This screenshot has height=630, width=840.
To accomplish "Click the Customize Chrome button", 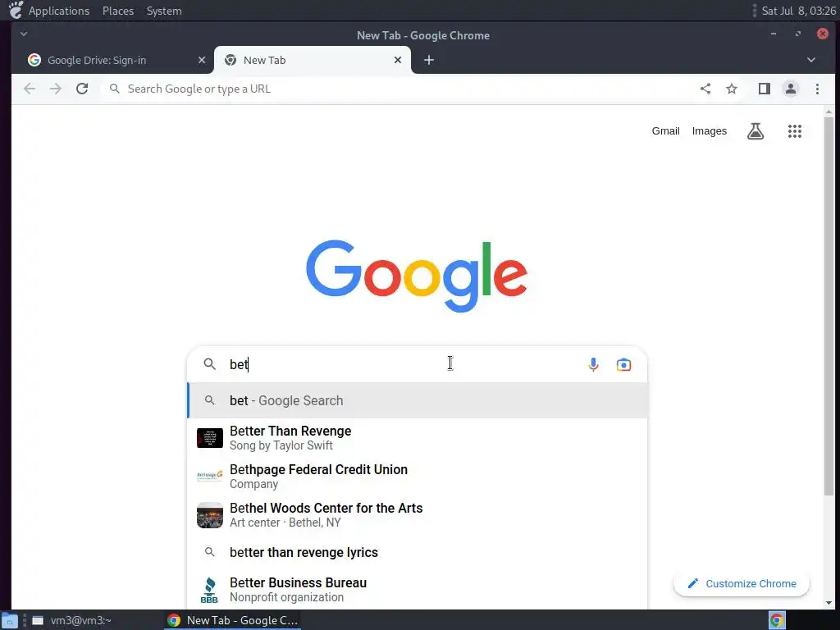I will click(742, 583).
